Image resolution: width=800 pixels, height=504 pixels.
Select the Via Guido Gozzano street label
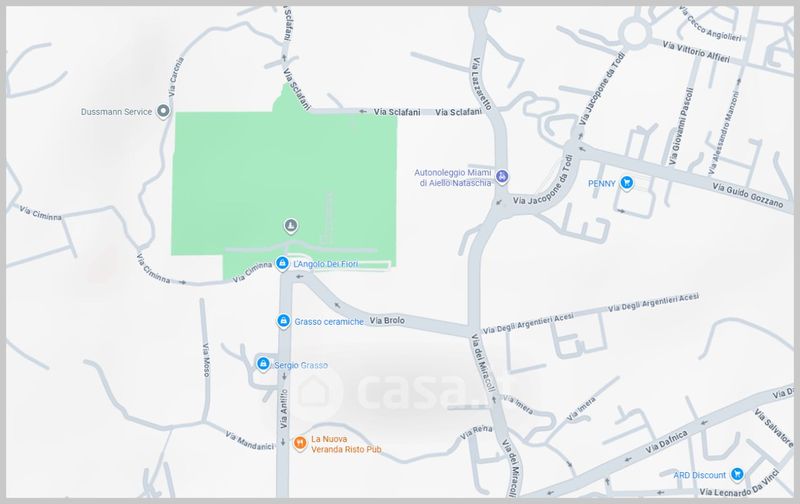747,195
